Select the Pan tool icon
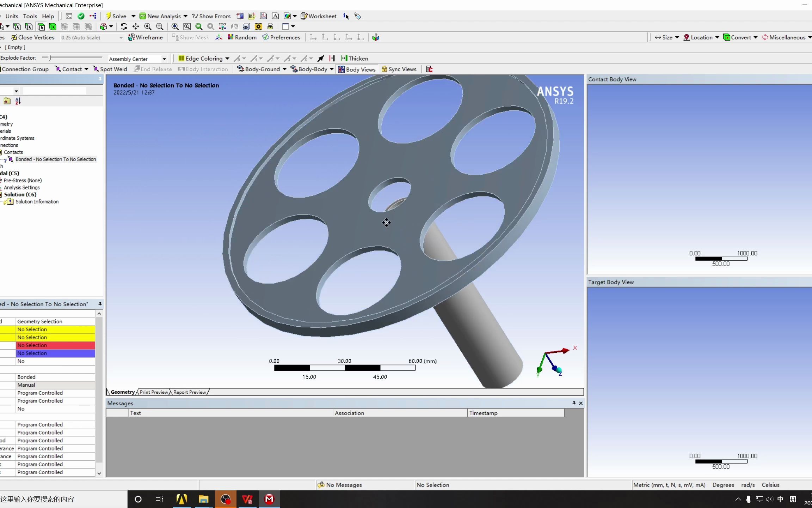Image resolution: width=812 pixels, height=508 pixels. tap(136, 26)
